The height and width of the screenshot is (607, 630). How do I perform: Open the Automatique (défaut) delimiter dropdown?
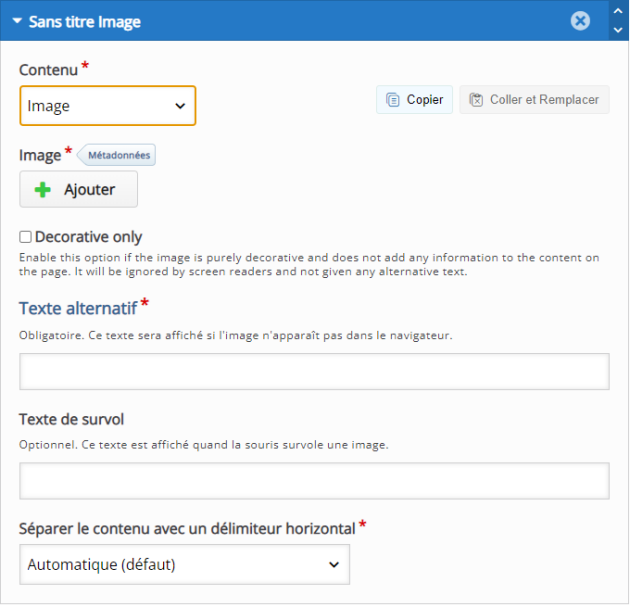coord(184,564)
